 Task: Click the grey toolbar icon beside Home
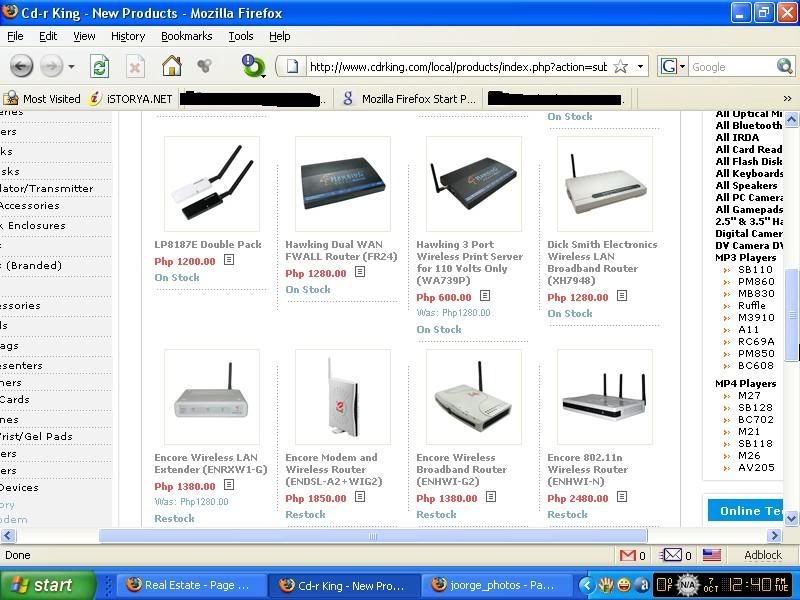(204, 65)
